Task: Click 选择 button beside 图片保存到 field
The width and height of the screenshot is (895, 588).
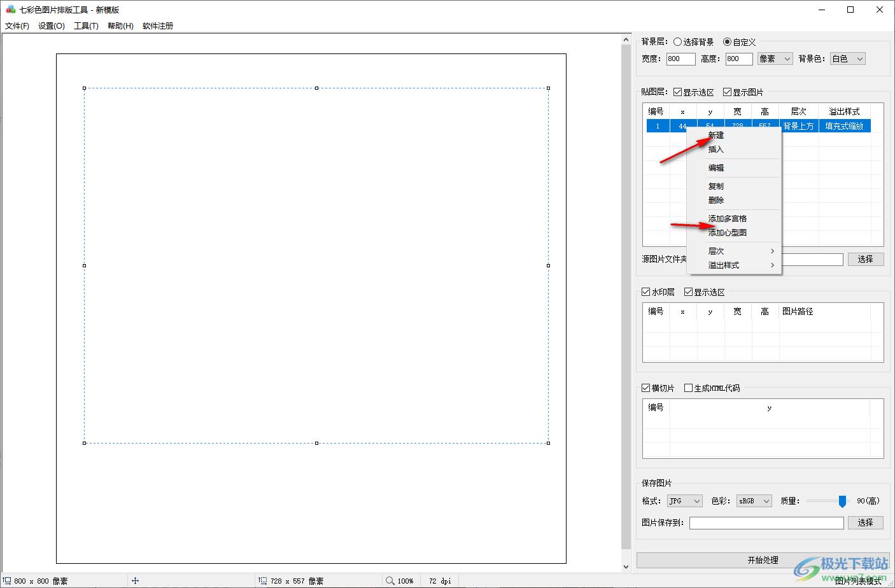Action: tap(864, 522)
